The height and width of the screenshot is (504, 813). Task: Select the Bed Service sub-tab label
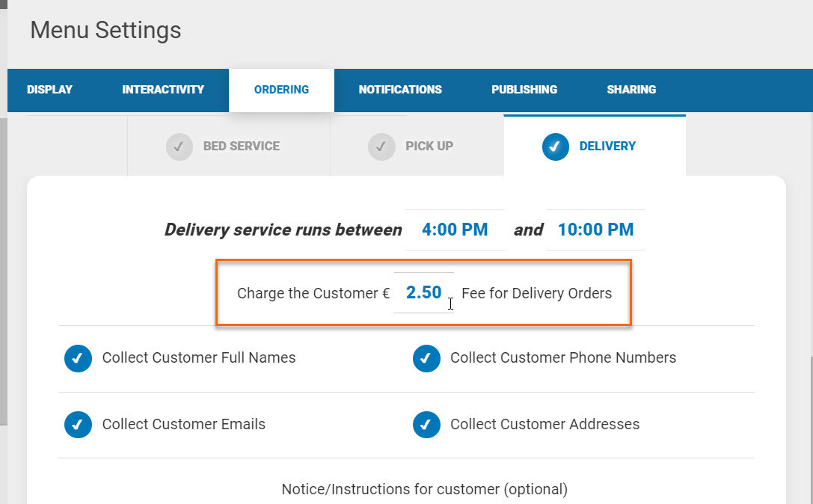click(x=242, y=147)
